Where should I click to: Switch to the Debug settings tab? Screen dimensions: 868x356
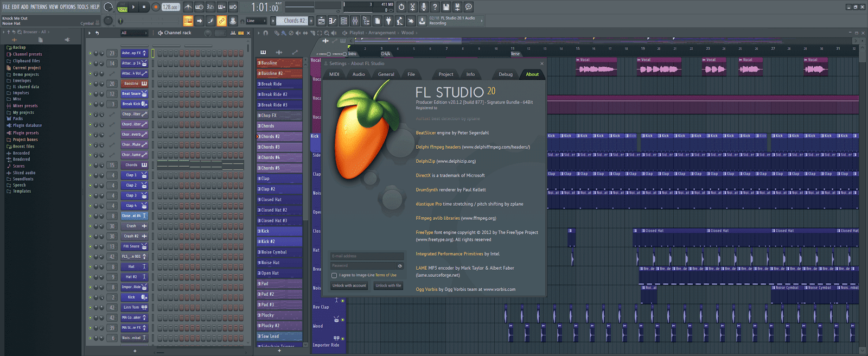point(506,74)
